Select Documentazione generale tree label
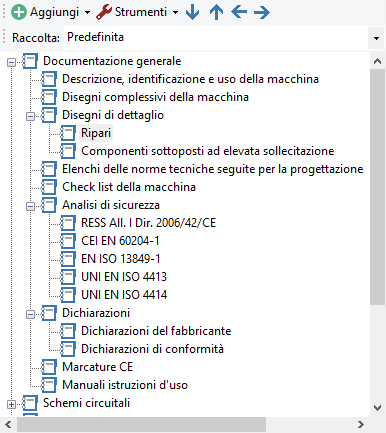The width and height of the screenshot is (386, 433). pos(112,61)
